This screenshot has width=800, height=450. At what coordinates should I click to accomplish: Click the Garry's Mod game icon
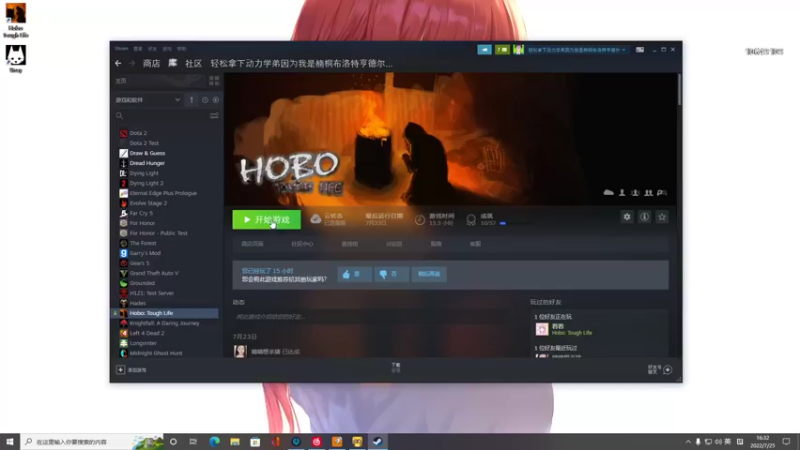click(123, 253)
